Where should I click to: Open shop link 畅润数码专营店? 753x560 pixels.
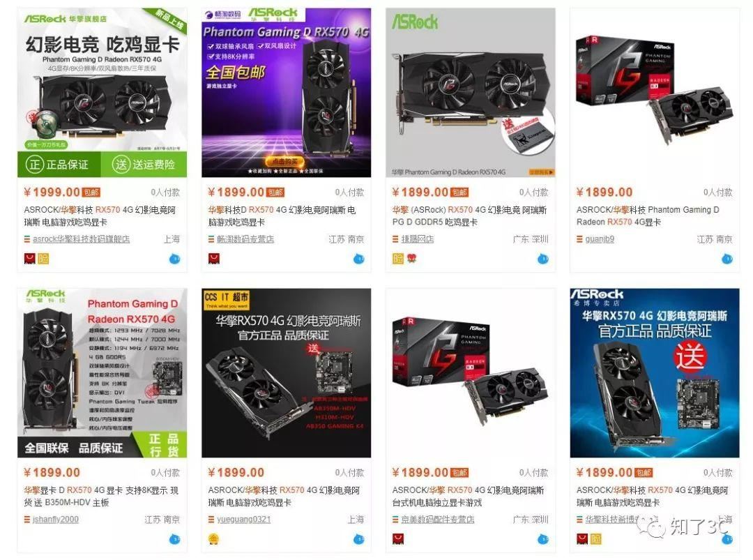[245, 239]
